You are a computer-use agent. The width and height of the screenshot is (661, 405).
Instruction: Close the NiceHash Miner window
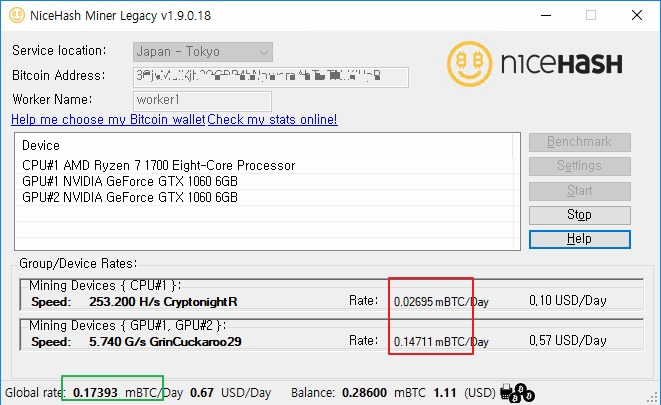[637, 16]
